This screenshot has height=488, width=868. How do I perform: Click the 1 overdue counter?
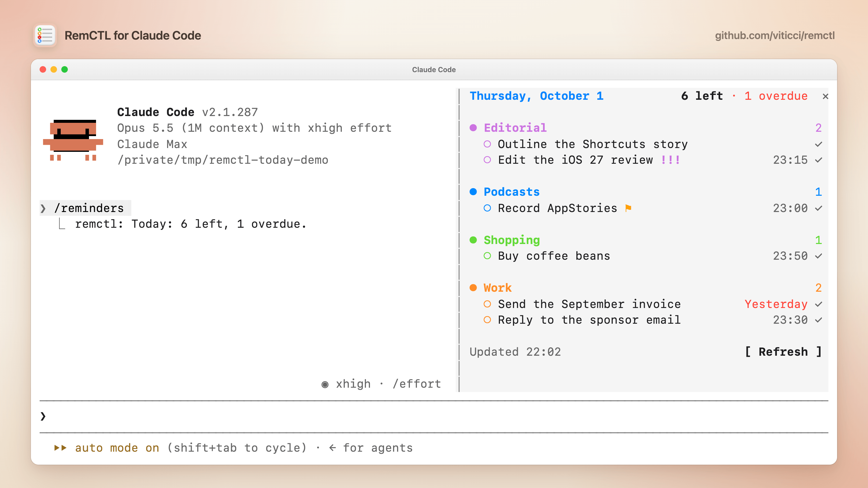click(x=776, y=96)
